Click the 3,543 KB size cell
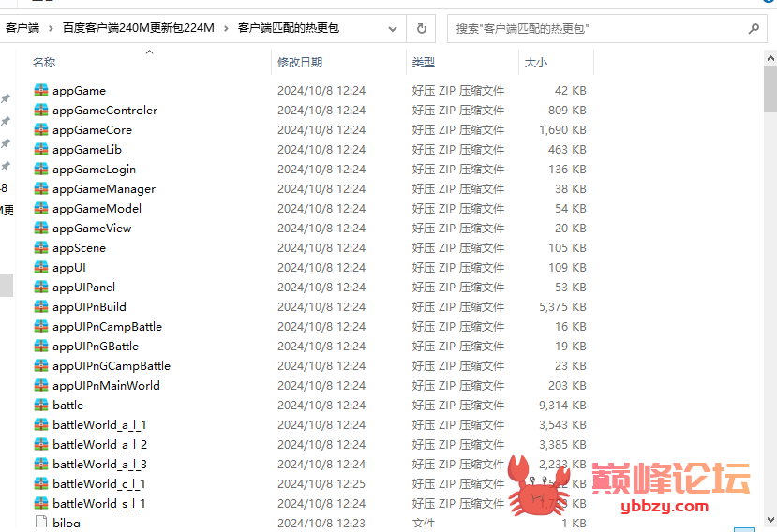This screenshot has width=777, height=532. [x=562, y=424]
